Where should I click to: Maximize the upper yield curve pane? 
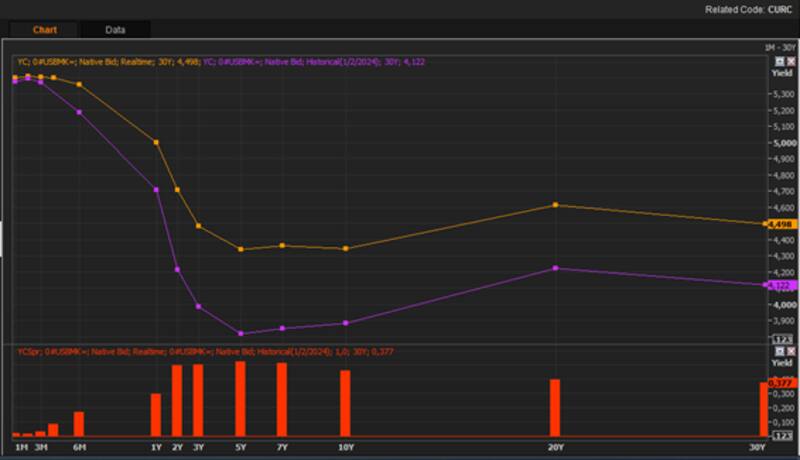[x=779, y=61]
